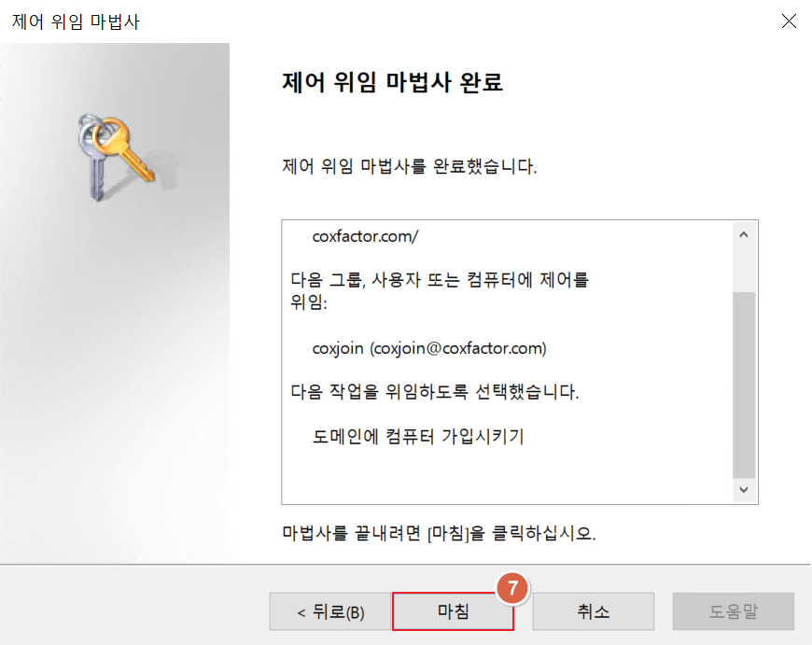Go back with the < 뒤로(B) button
The image size is (812, 645).
point(329,611)
